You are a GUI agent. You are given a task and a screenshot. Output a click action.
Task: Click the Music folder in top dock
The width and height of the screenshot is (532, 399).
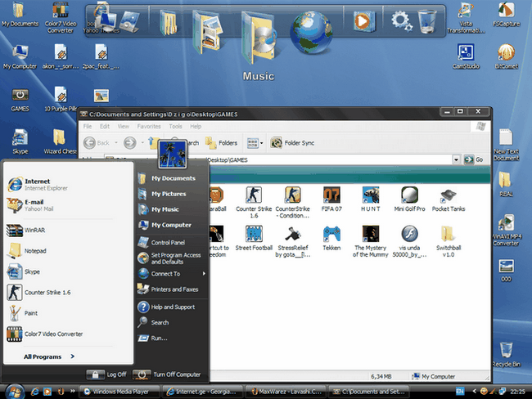258,38
